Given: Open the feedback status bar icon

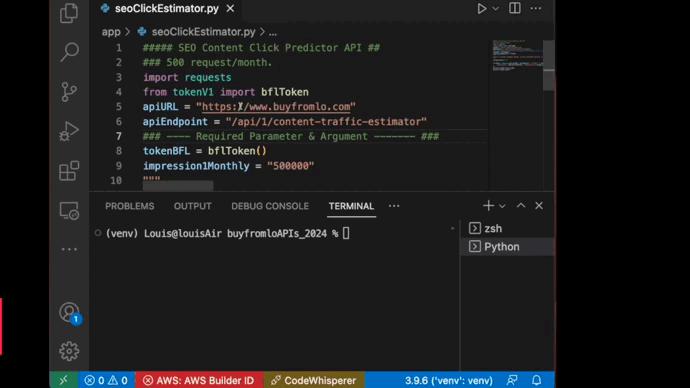Looking at the screenshot, I should 512,380.
